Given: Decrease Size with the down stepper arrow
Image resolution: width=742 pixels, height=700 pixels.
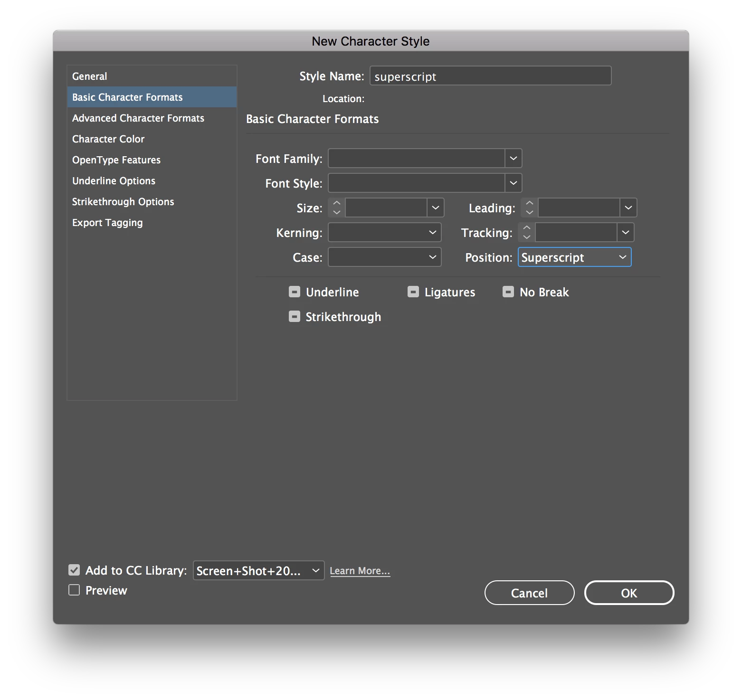Looking at the screenshot, I should coord(337,212).
